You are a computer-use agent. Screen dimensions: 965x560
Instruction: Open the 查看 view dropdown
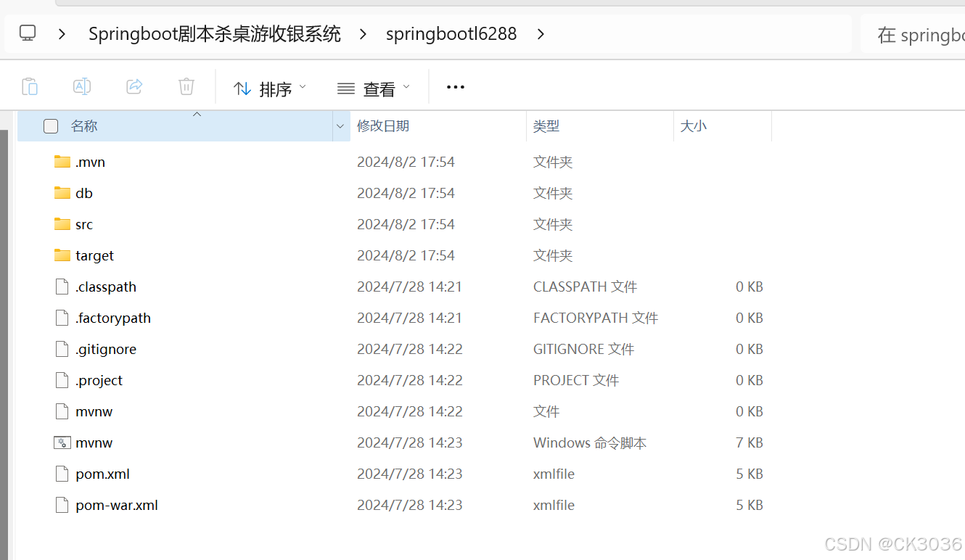374,87
